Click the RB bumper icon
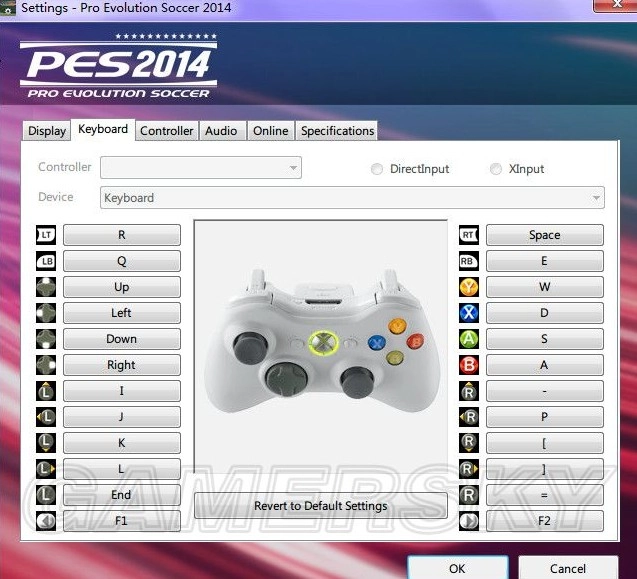This screenshot has width=637, height=579. point(468,261)
